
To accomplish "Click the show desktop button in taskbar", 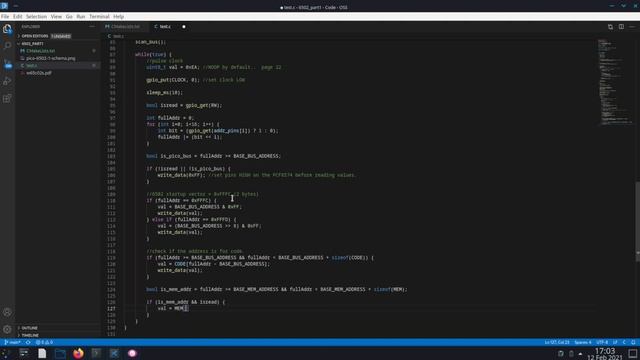I will click(633, 353).
